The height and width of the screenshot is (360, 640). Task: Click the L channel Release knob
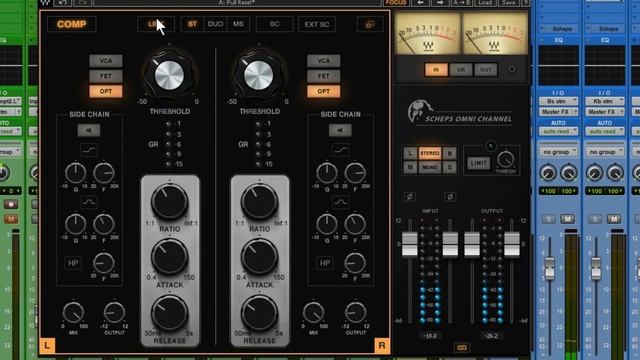(169, 313)
